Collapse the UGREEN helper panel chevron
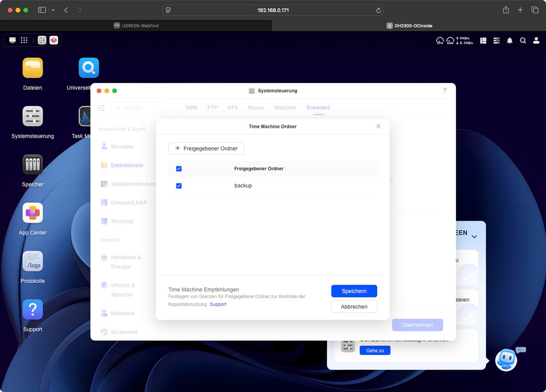The image size is (546, 392). tap(474, 237)
